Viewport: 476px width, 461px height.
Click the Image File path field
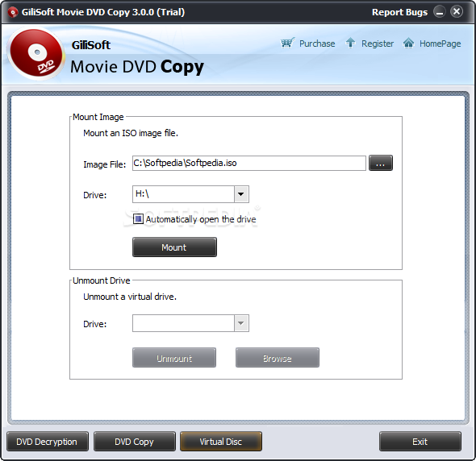pos(249,163)
